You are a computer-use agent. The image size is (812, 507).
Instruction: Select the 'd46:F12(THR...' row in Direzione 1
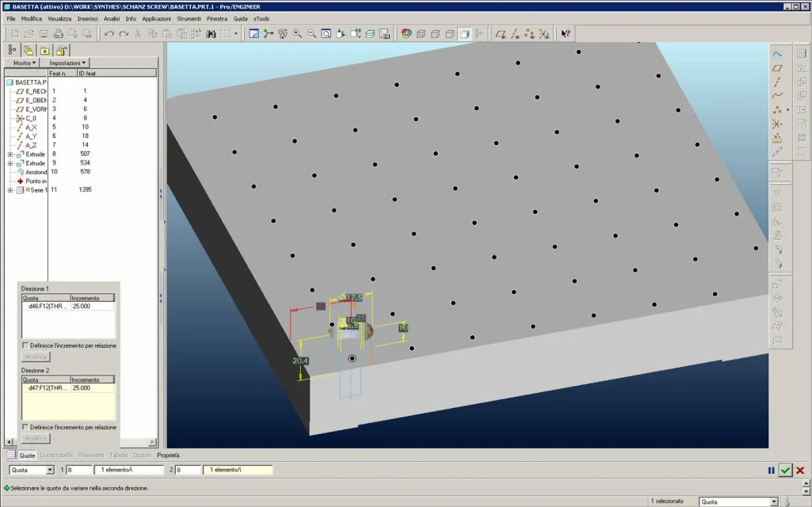tap(68, 306)
